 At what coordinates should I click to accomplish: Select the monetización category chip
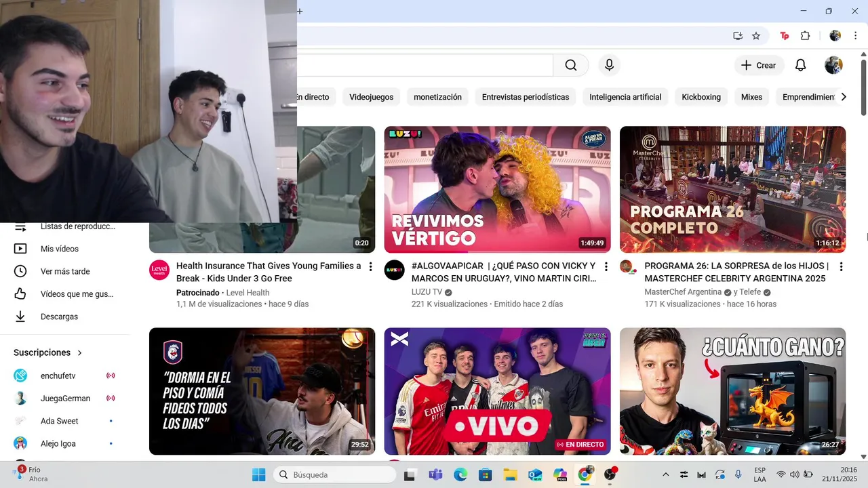(437, 97)
